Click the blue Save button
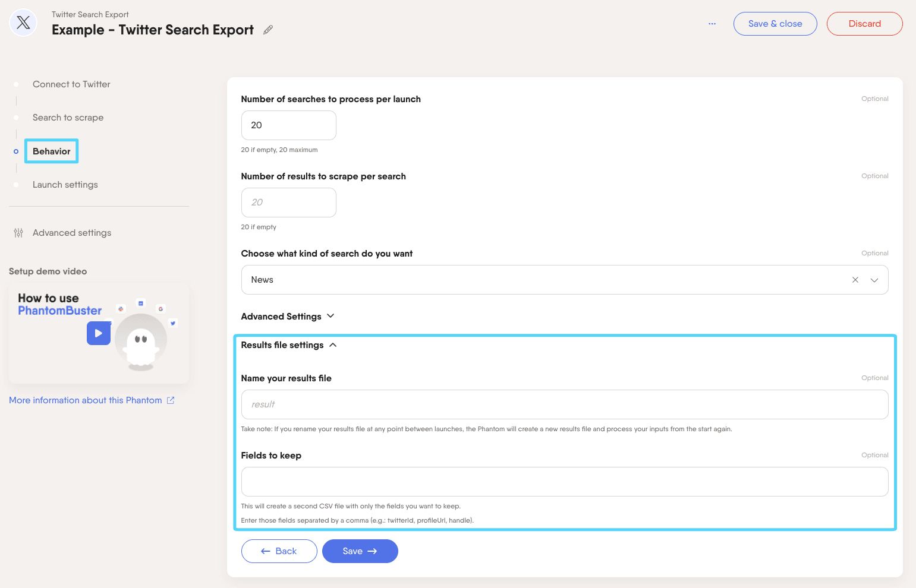This screenshot has height=588, width=916. [360, 551]
